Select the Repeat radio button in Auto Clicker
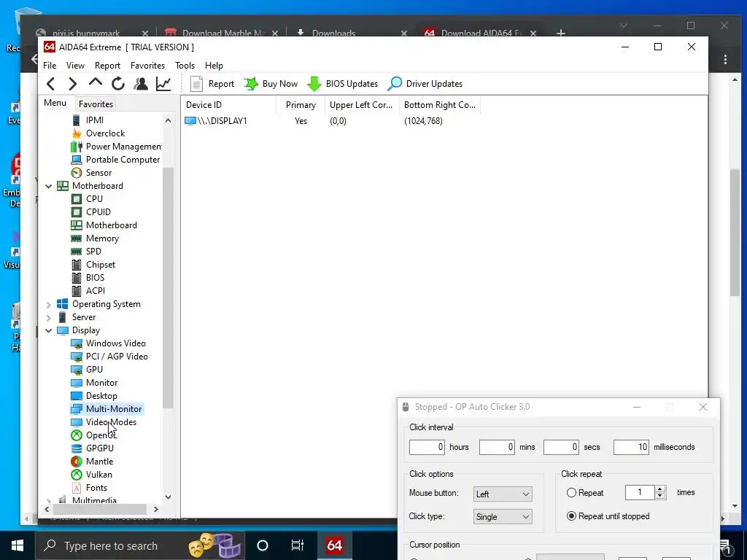 pyautogui.click(x=585, y=493)
